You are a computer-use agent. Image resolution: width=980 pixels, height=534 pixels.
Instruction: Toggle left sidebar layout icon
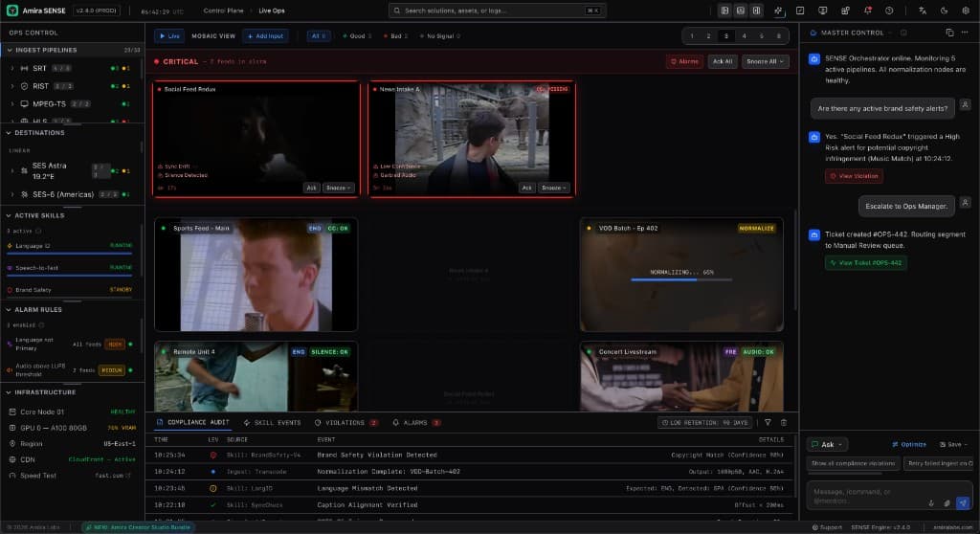click(724, 11)
